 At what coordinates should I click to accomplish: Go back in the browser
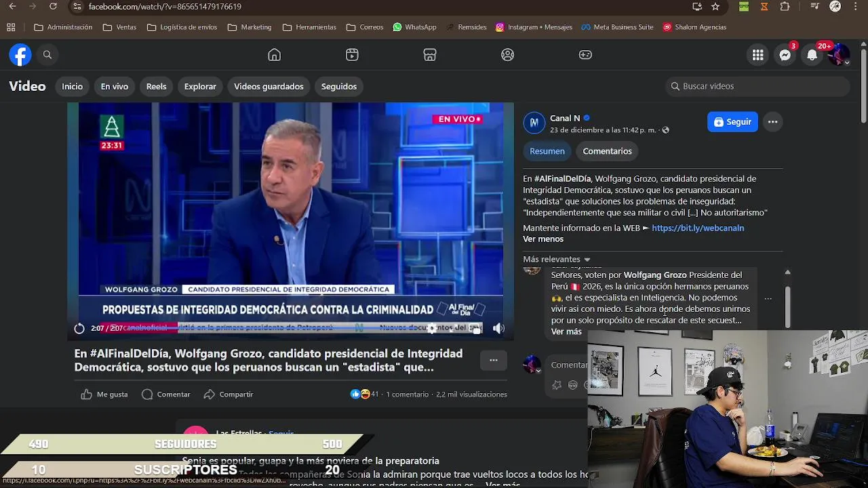pos(12,7)
